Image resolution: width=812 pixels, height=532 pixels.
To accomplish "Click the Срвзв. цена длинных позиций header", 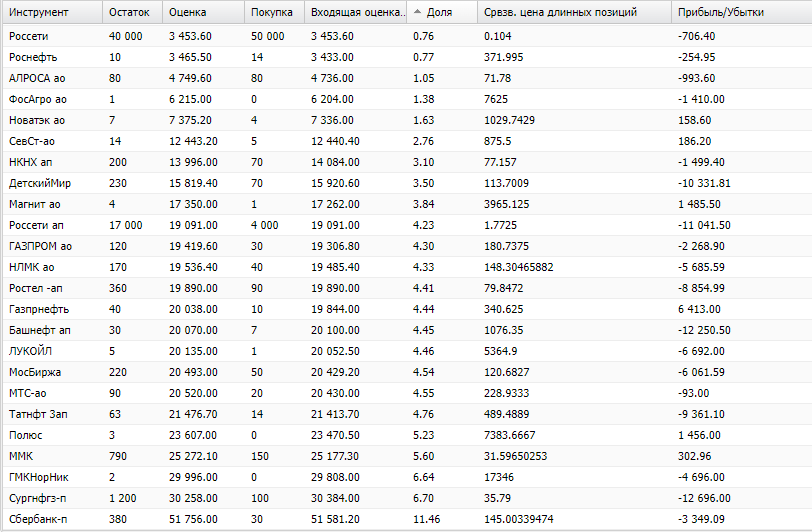I will [574, 12].
